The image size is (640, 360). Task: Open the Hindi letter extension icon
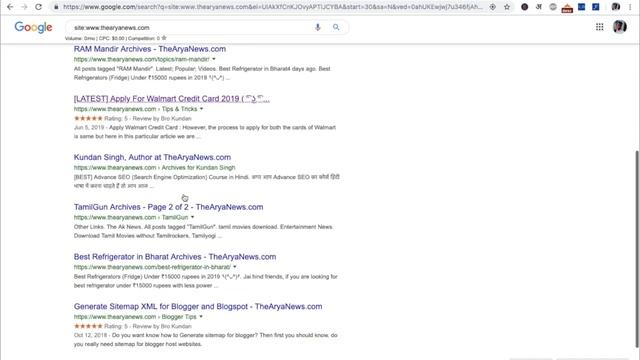(x=539, y=7)
